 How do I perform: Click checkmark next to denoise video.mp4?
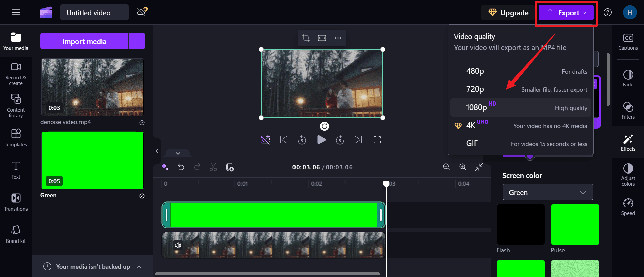coord(142,123)
